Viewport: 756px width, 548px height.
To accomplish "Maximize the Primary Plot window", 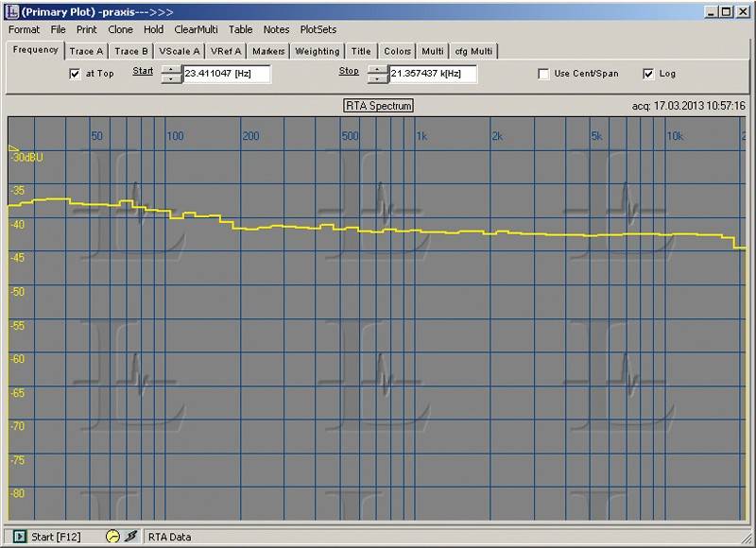I will click(727, 12).
